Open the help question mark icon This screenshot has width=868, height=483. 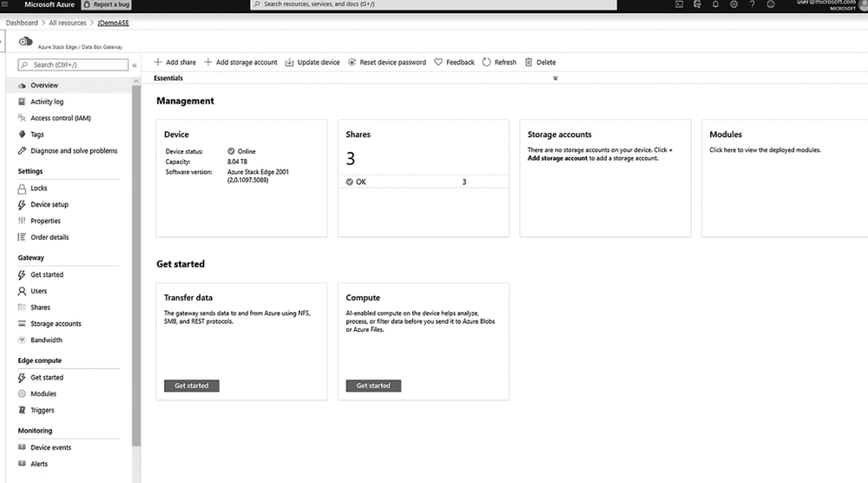[x=752, y=3]
